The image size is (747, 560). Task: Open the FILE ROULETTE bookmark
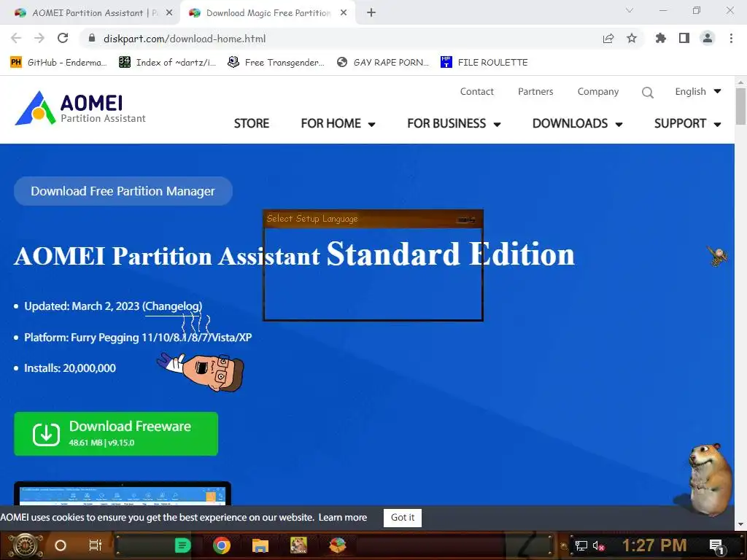pyautogui.click(x=484, y=63)
